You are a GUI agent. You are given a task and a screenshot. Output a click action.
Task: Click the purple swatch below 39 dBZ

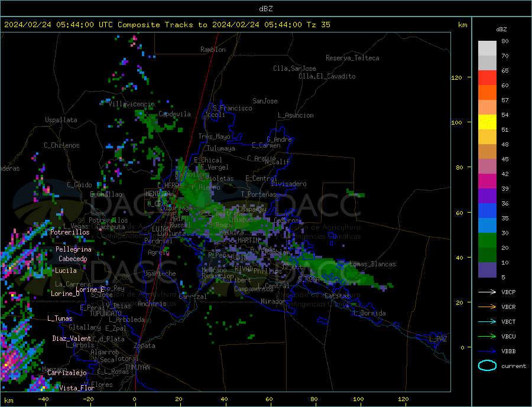tap(487, 196)
